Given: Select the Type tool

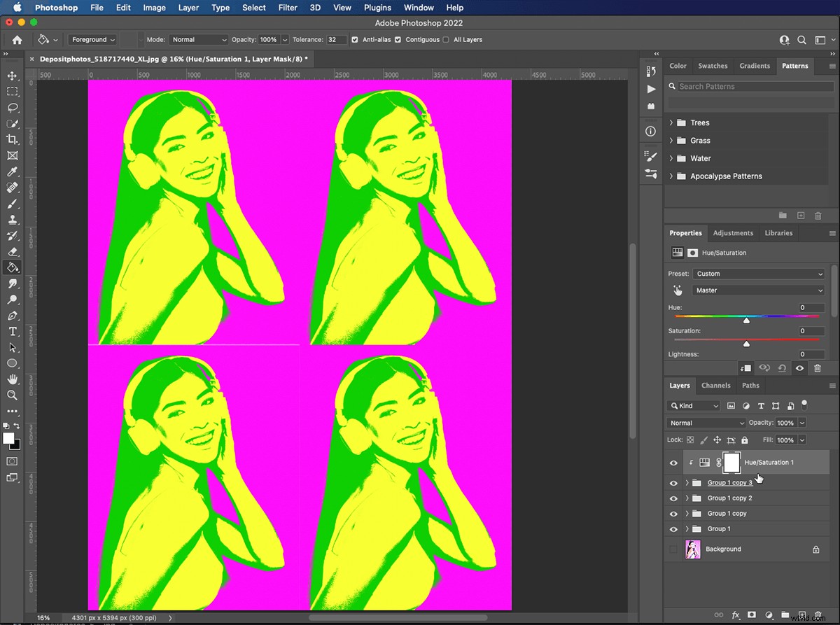Looking at the screenshot, I should tap(12, 331).
